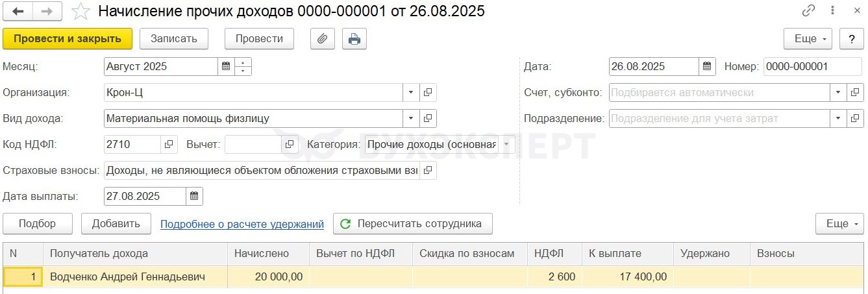Expand the Подразделение dropdown arrow
Viewport: 868px width, 294px height.
tap(838, 119)
